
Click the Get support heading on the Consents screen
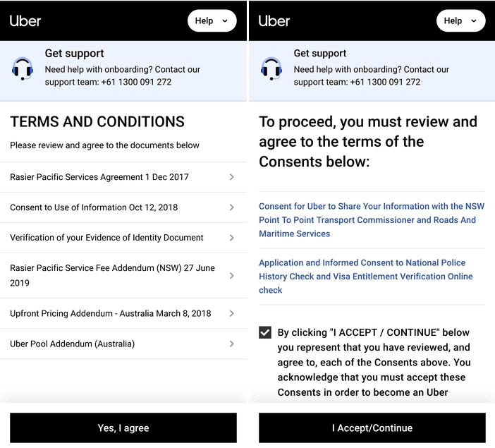tap(320, 54)
